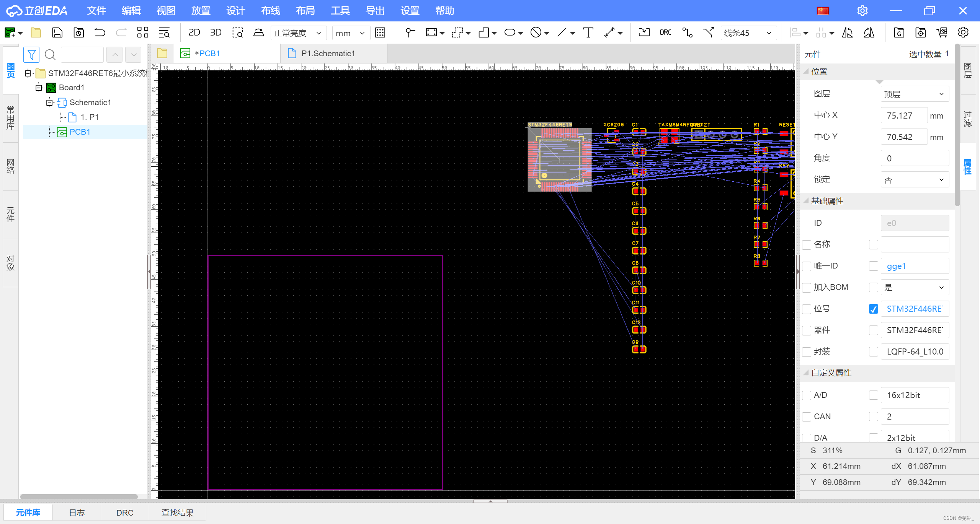Toggle grid dots display icon
Screen dimensions: 980x524
tap(380, 33)
